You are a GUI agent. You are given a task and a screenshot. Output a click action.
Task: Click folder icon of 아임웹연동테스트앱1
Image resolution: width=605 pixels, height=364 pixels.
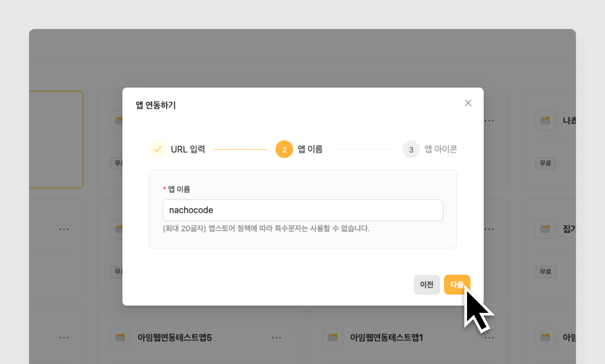click(x=332, y=338)
